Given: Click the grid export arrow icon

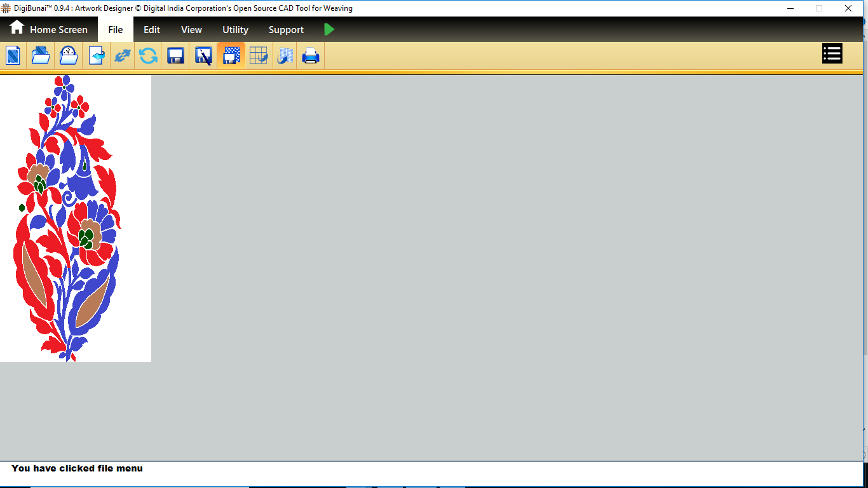Looking at the screenshot, I should (x=259, y=56).
